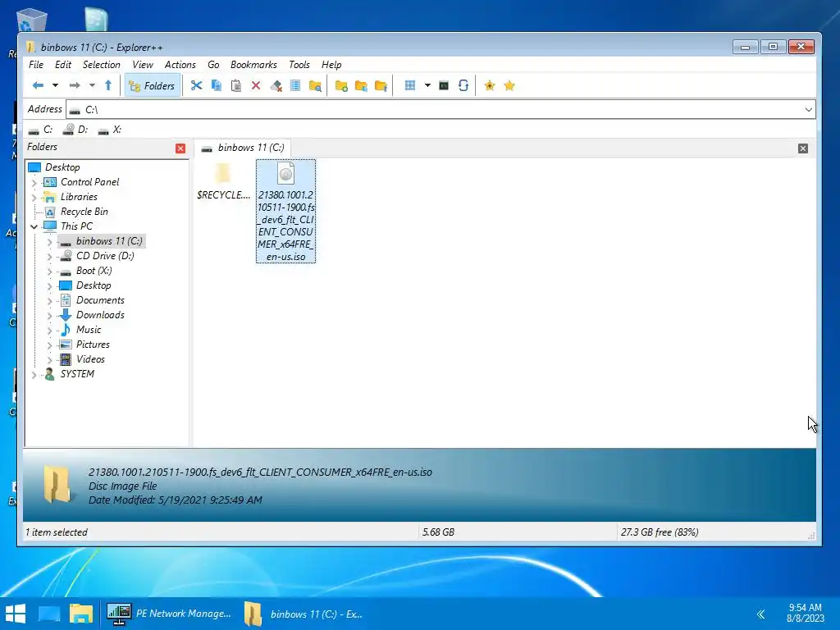Select Music in the folder tree
The image size is (840, 630).
(x=89, y=330)
